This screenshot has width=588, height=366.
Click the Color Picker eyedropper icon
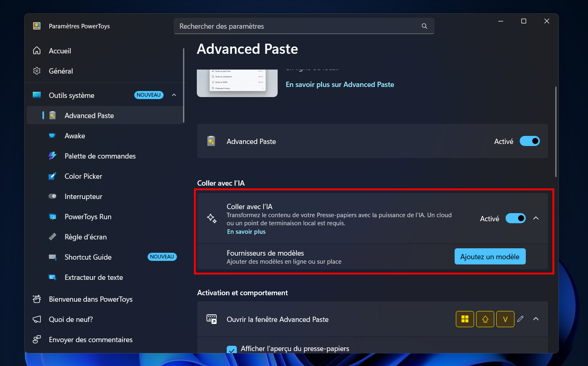click(x=53, y=176)
